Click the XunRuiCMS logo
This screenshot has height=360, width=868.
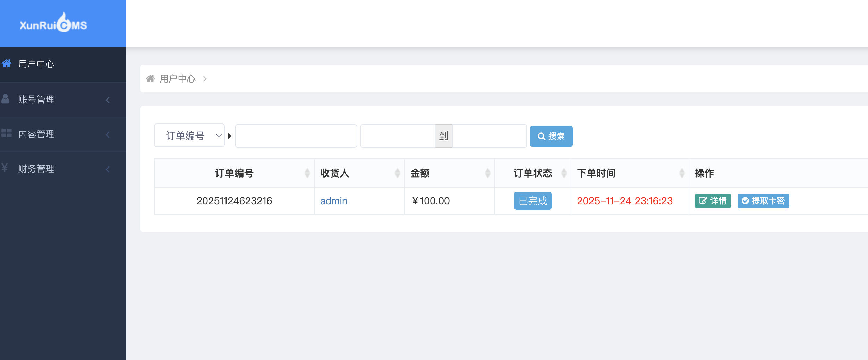53,24
